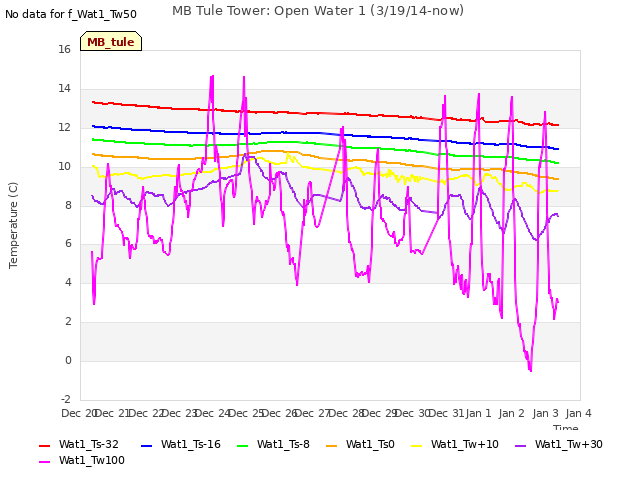Click the 'No data for f_Wat1_Tw50' message

click(71, 14)
